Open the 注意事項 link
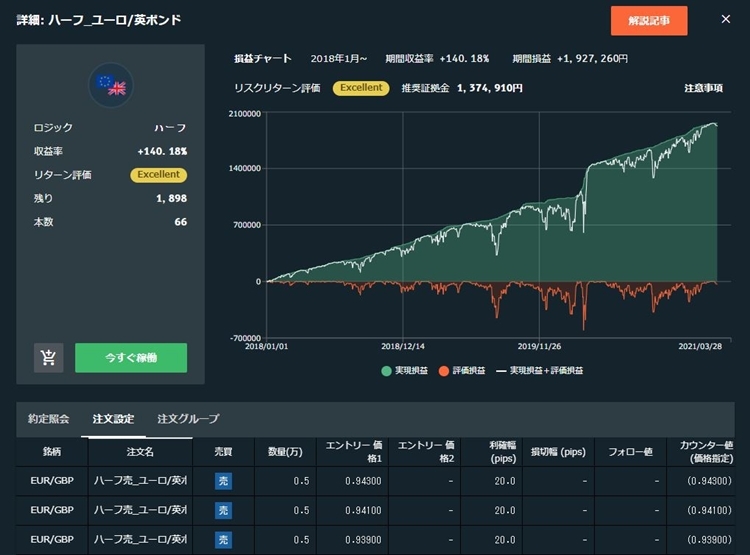 [x=703, y=88]
